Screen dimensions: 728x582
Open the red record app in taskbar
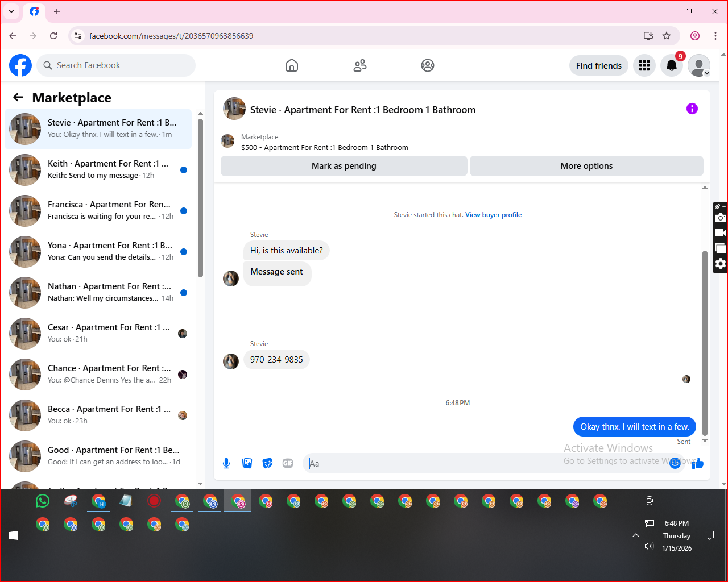click(154, 501)
